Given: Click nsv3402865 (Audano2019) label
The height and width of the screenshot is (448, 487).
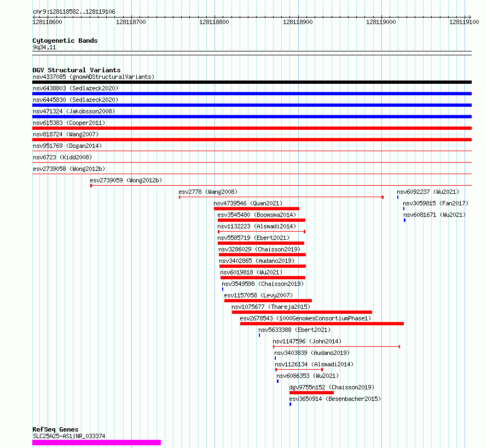Looking at the screenshot, I should click(257, 261).
